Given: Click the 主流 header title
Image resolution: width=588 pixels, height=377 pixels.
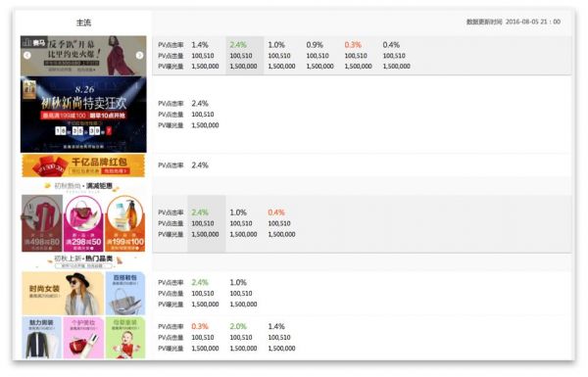Looking at the screenshot, I should 83,23.
